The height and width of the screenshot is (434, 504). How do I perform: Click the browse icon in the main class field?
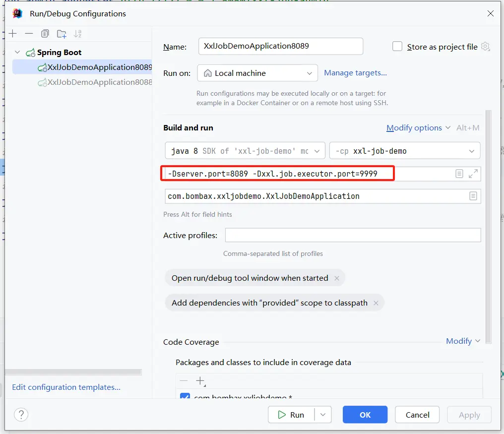point(473,196)
